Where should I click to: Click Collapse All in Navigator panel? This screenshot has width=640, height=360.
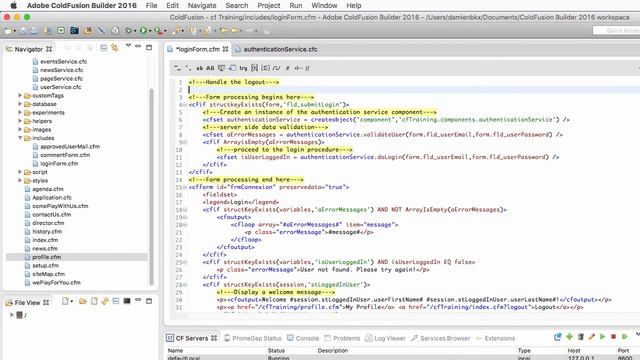pos(104,48)
